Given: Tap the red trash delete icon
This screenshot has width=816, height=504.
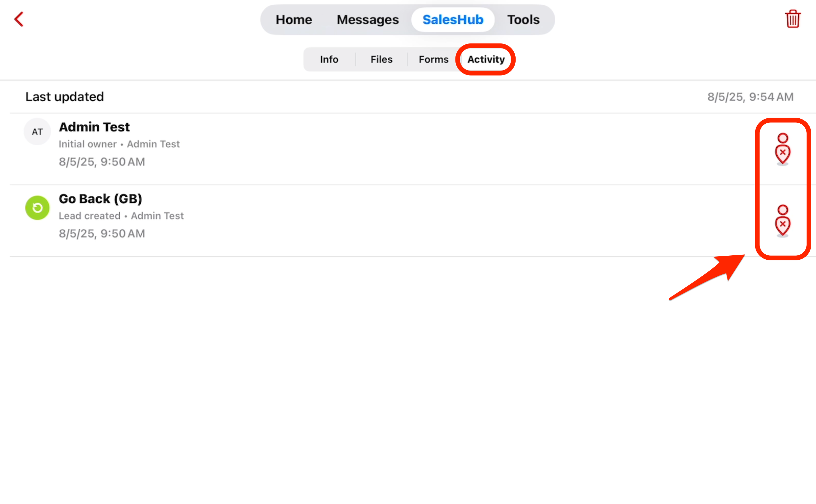Looking at the screenshot, I should (x=793, y=19).
